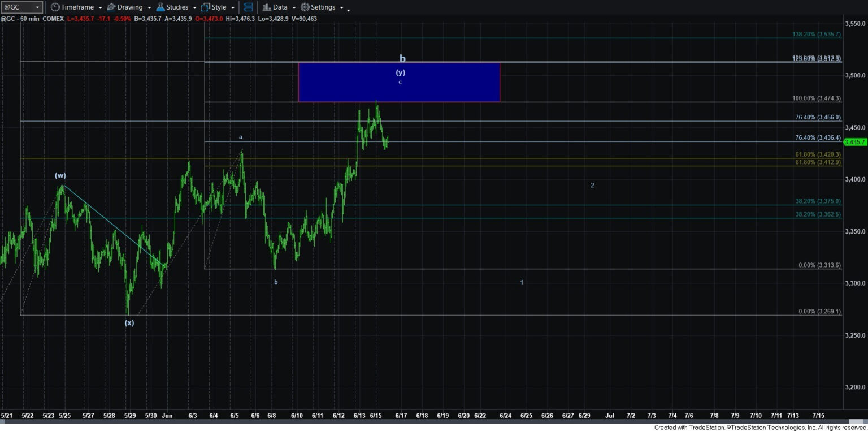Click the Timeframe clock icon
868x431 pixels.
point(55,7)
